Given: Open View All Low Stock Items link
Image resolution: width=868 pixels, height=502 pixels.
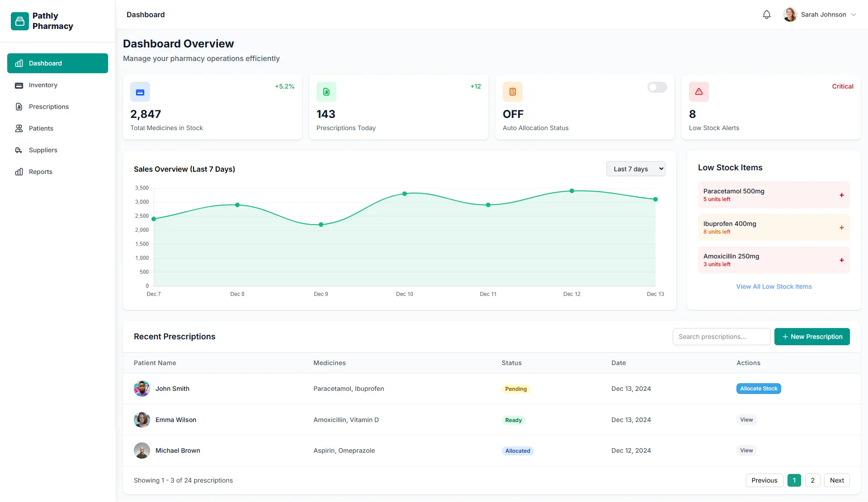Looking at the screenshot, I should [774, 286].
